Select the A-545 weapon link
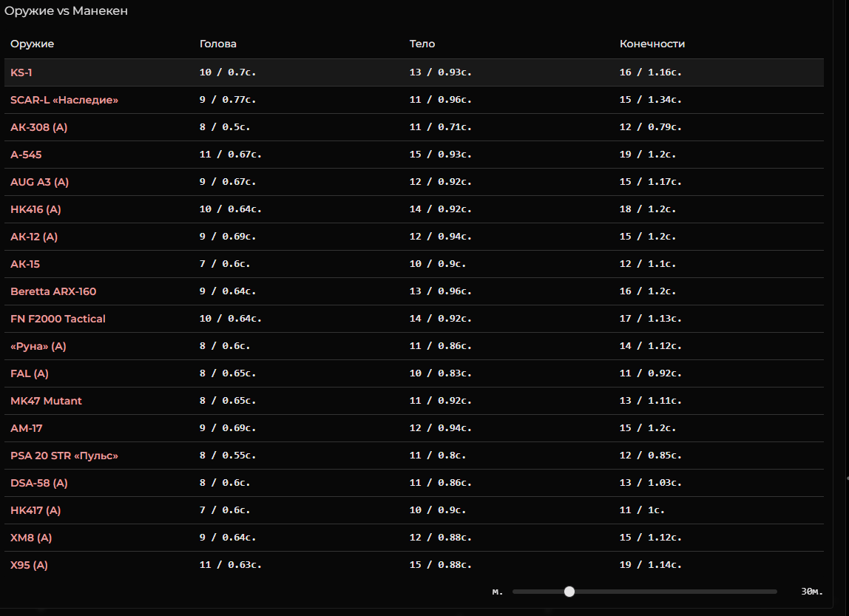 (26, 155)
